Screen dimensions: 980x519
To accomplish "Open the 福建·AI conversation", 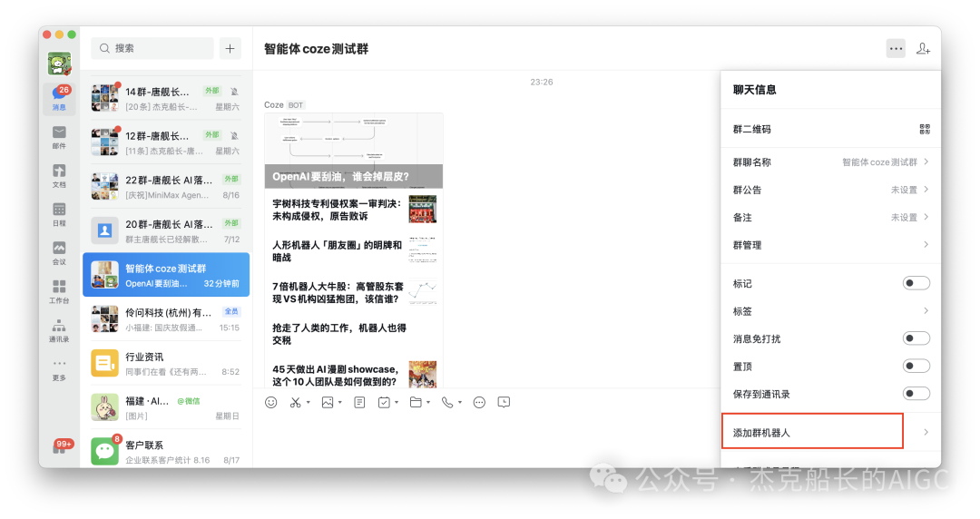I will tap(166, 407).
